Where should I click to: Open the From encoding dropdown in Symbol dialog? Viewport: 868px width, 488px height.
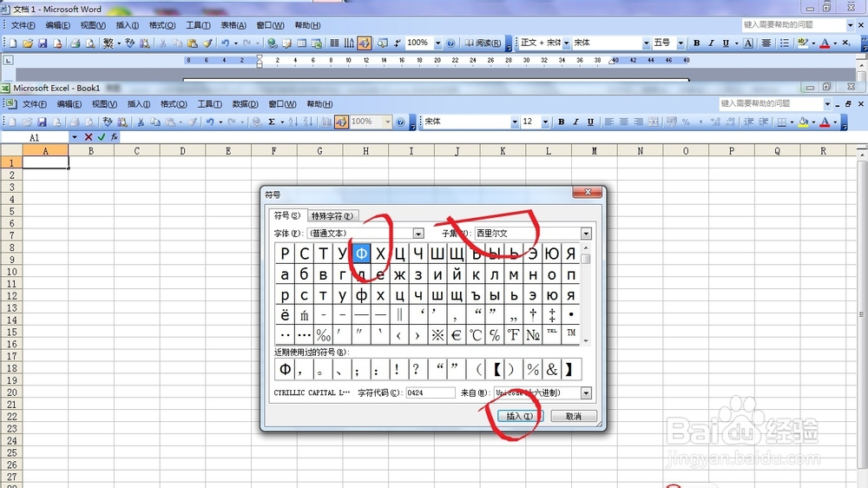point(586,393)
